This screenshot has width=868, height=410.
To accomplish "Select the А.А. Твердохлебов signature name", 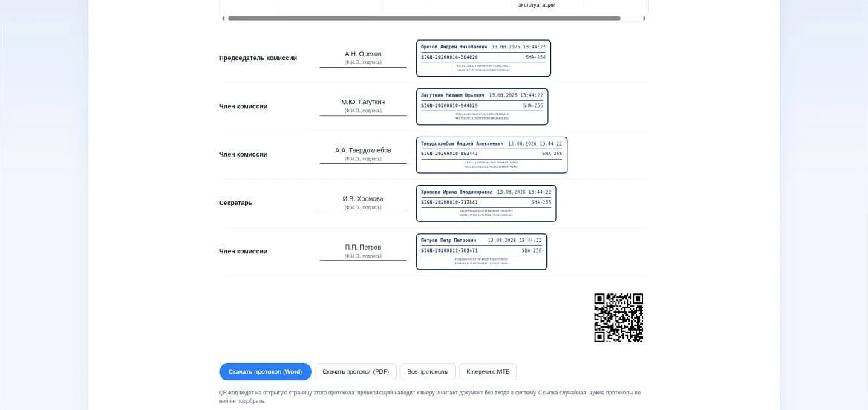I will [363, 150].
